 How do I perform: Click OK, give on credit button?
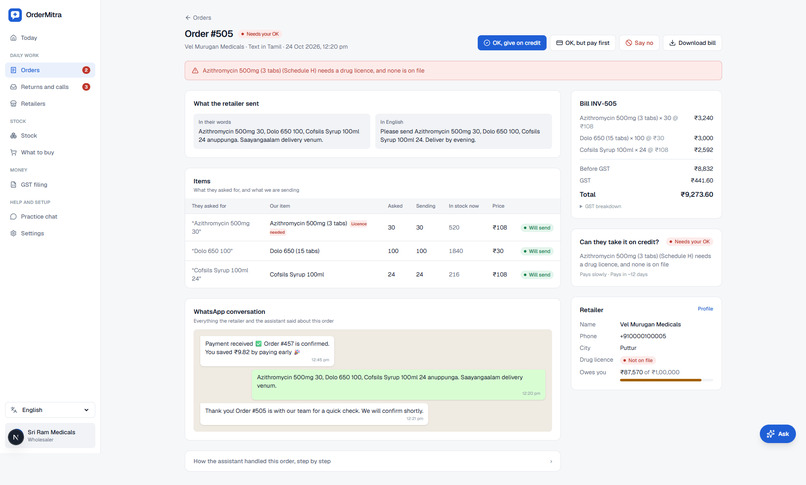click(x=512, y=43)
